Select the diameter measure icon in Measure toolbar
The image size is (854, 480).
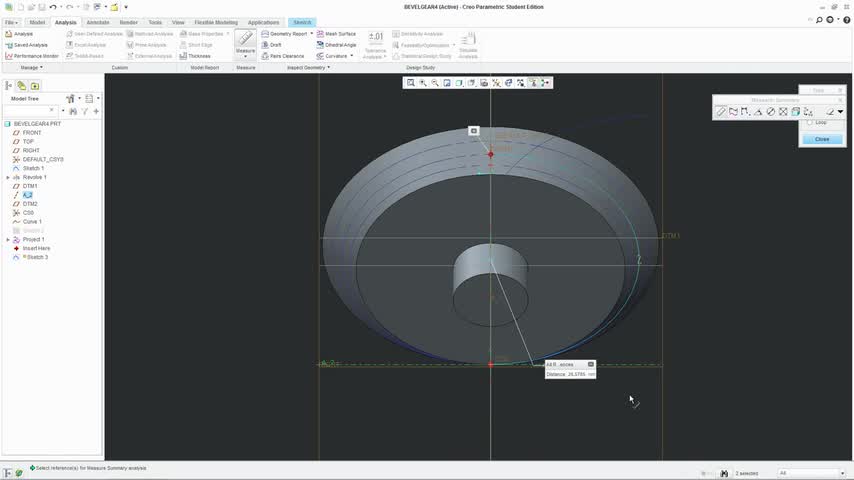(770, 112)
